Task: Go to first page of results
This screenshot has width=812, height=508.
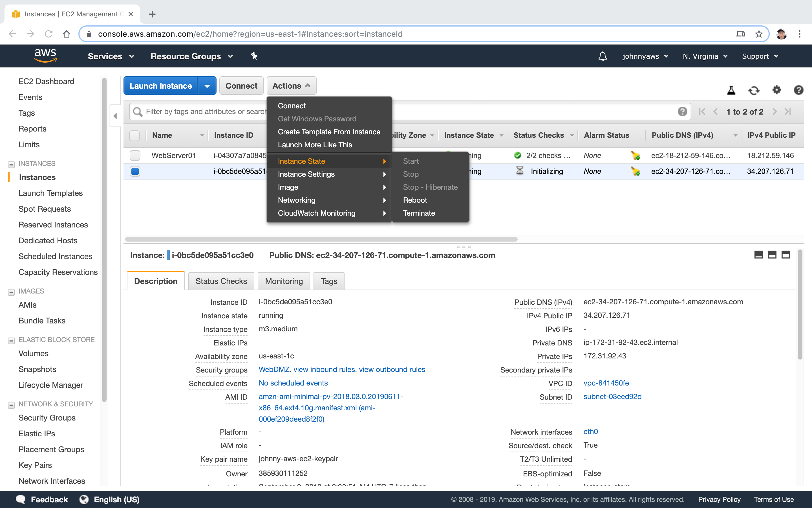Action: [701, 111]
